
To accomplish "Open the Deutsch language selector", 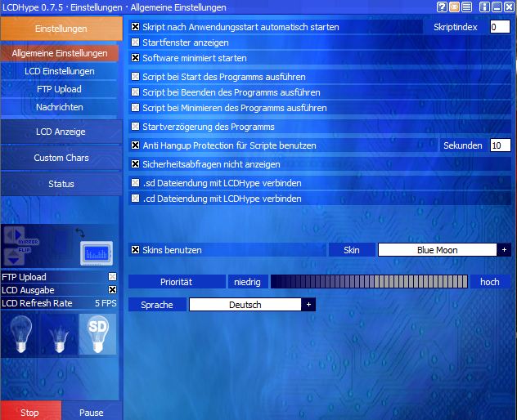I will coord(245,304).
